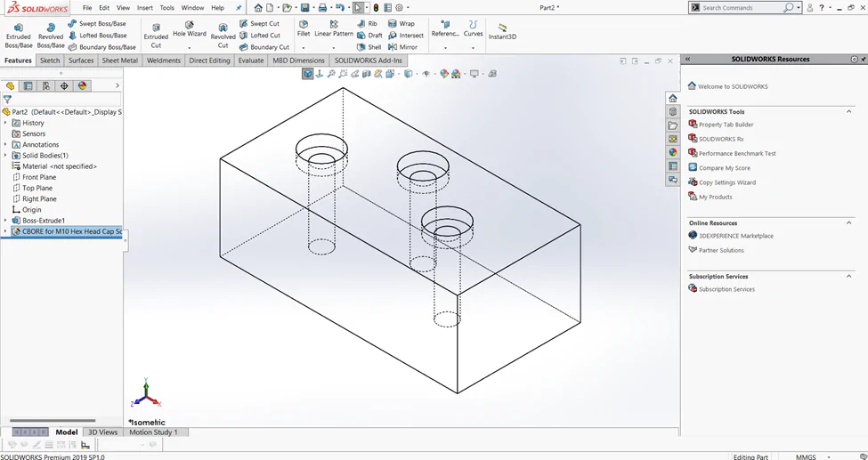The image size is (868, 460).
Task: Click the MMGS unit system in status bar
Action: point(806,456)
